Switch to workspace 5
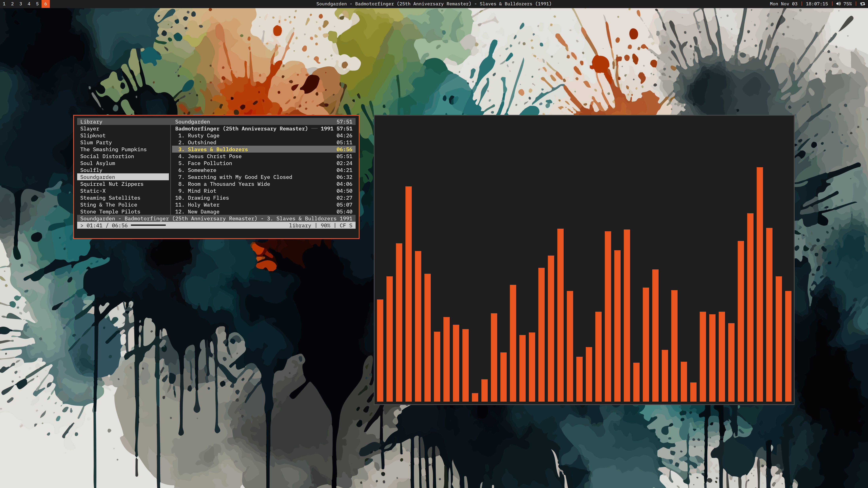 (x=37, y=4)
